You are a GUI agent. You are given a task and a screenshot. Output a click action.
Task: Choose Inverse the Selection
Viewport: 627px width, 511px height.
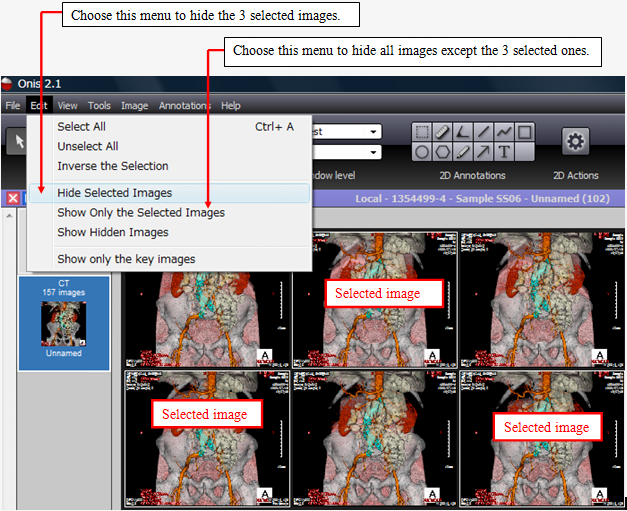(170, 166)
